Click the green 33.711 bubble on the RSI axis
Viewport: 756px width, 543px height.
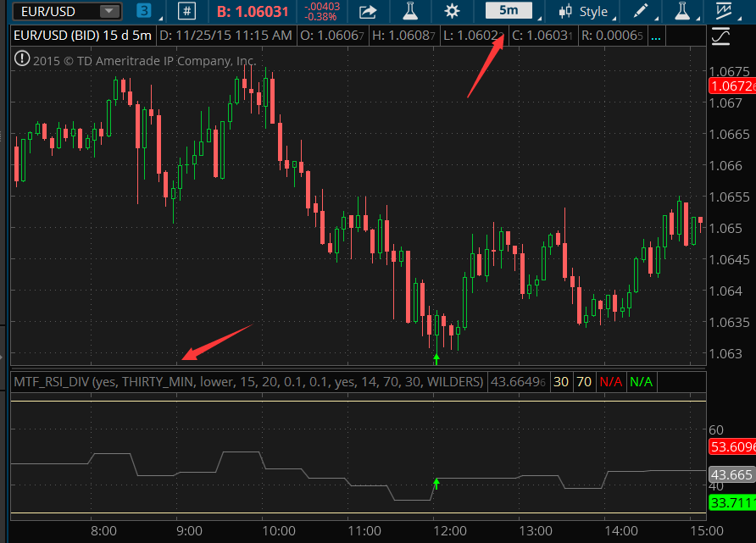point(732,502)
